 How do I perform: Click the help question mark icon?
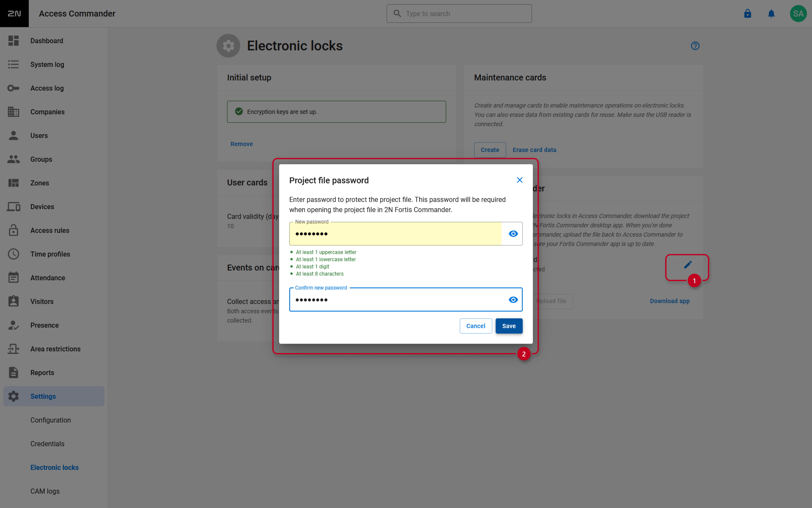coord(695,46)
